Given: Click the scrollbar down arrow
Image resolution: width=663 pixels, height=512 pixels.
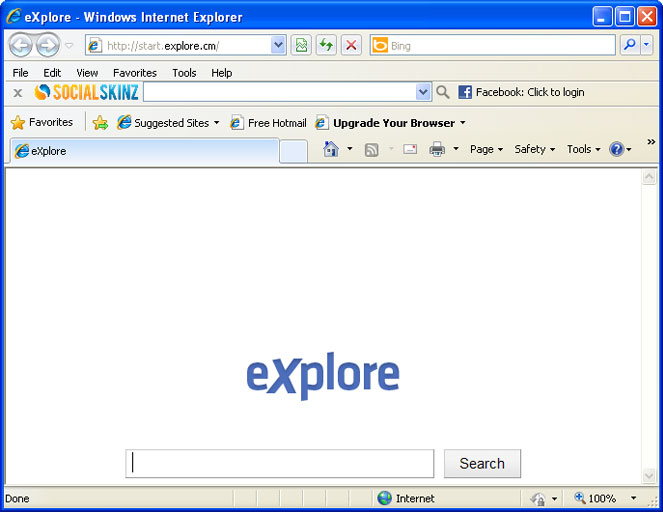Looking at the screenshot, I should (x=649, y=475).
